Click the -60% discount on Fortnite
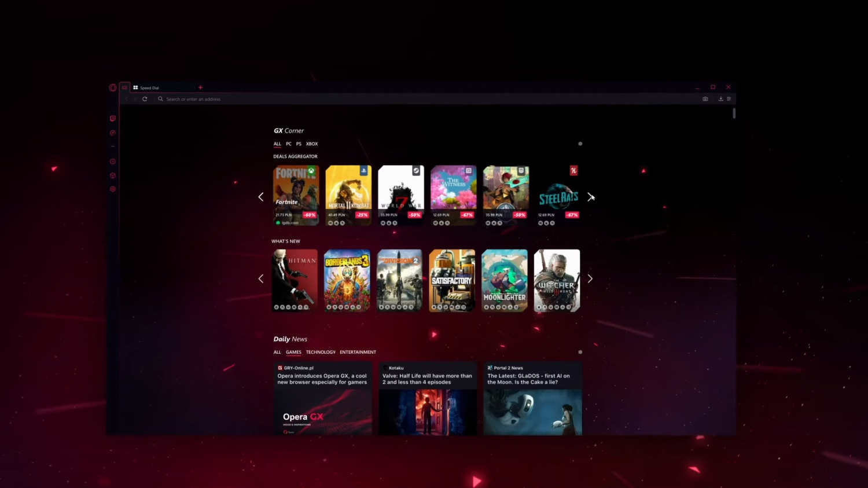 tap(310, 215)
